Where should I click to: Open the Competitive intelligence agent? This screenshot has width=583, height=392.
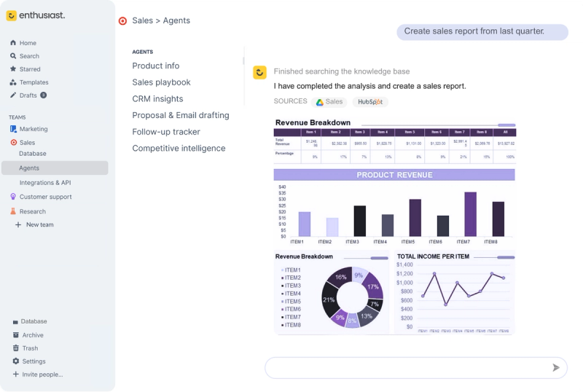click(x=179, y=149)
